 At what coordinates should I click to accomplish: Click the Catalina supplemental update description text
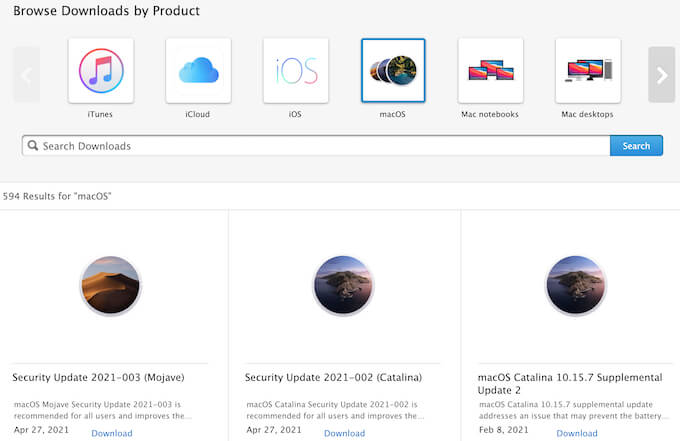pos(573,410)
